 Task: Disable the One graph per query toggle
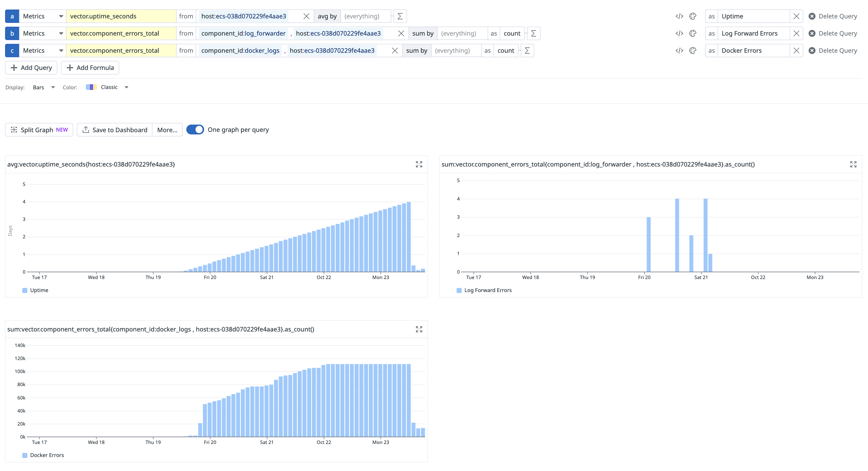coord(196,129)
